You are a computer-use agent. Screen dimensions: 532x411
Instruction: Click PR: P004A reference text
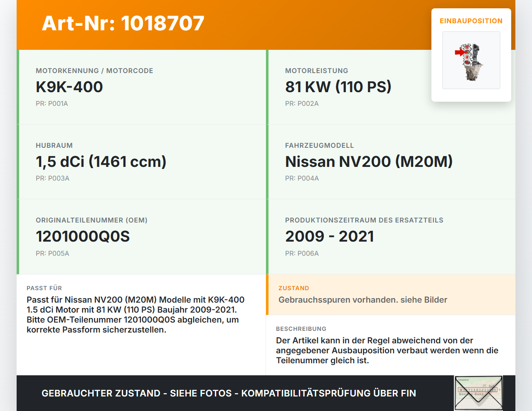coord(302,178)
